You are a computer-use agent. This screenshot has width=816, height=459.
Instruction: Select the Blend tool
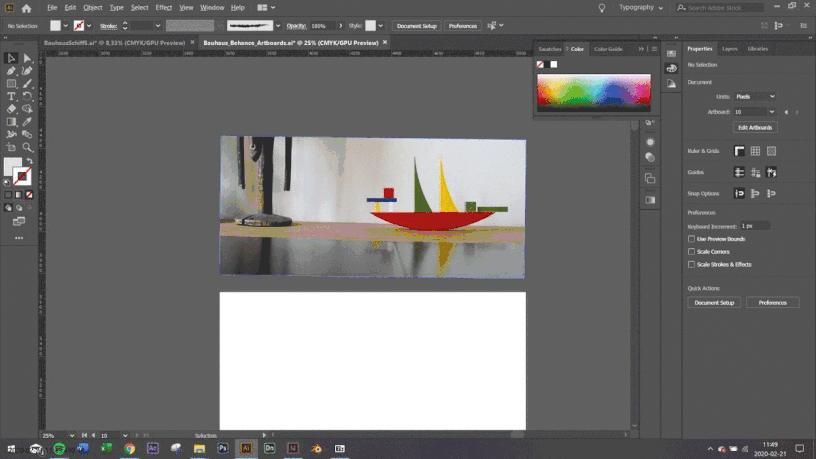27,134
